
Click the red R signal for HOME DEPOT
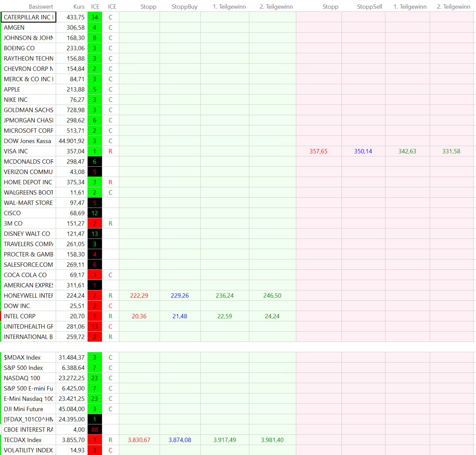coord(110,182)
